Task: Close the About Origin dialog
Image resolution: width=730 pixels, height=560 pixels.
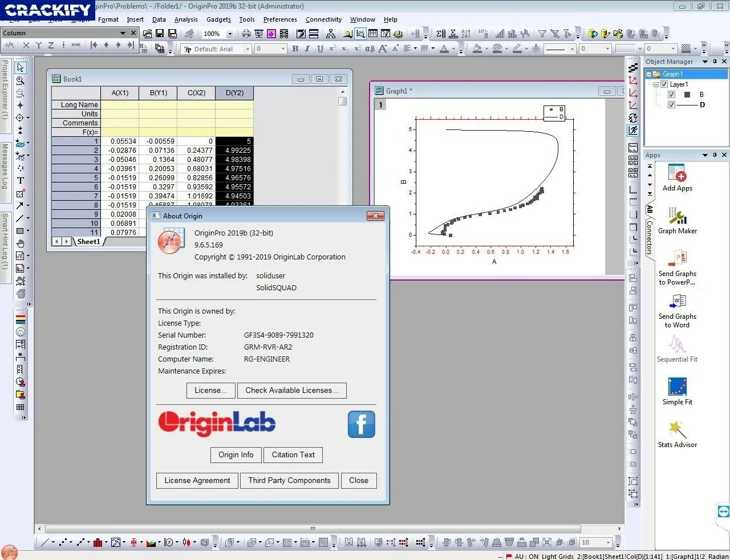Action: [375, 216]
